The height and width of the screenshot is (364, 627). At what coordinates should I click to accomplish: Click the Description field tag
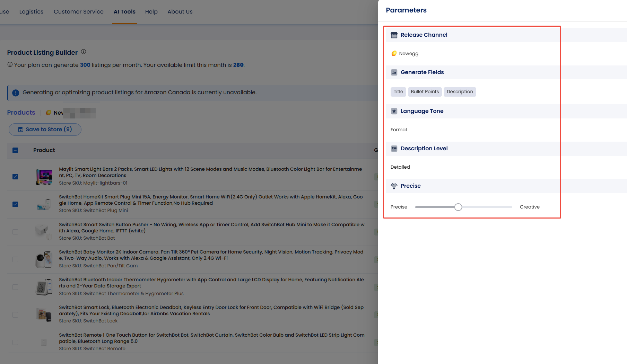(460, 92)
